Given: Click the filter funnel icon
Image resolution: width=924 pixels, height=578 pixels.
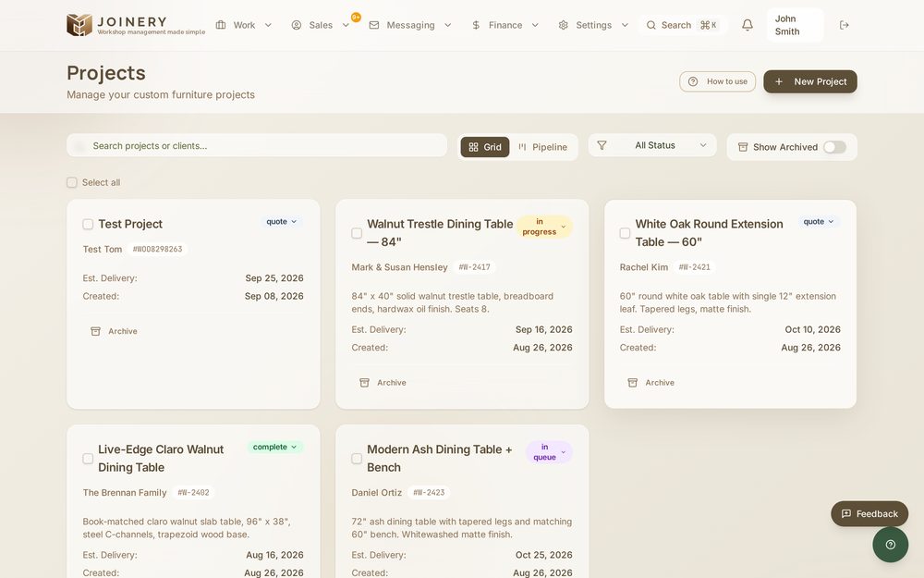Looking at the screenshot, I should coord(602,145).
